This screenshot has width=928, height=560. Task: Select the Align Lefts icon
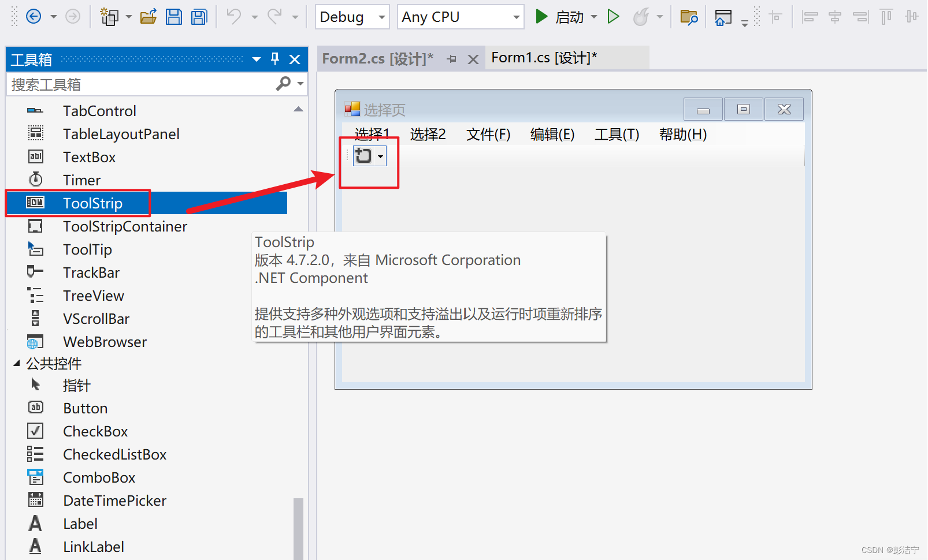coord(810,16)
